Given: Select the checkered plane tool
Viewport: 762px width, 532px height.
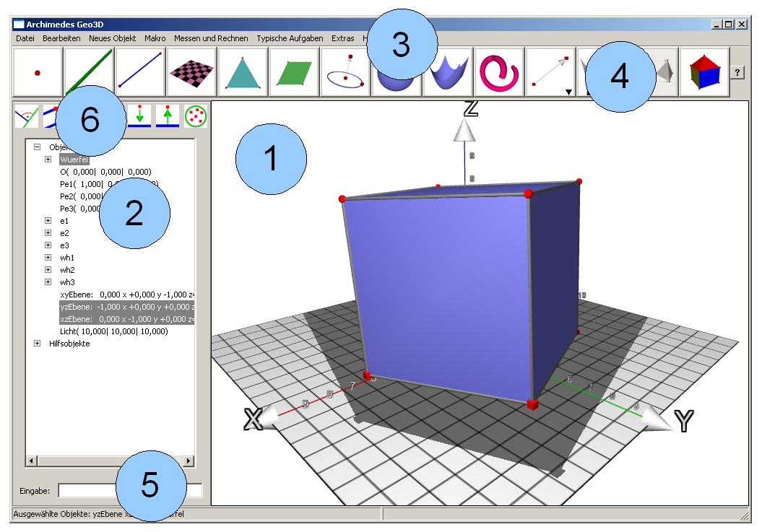Looking at the screenshot, I should [191, 72].
